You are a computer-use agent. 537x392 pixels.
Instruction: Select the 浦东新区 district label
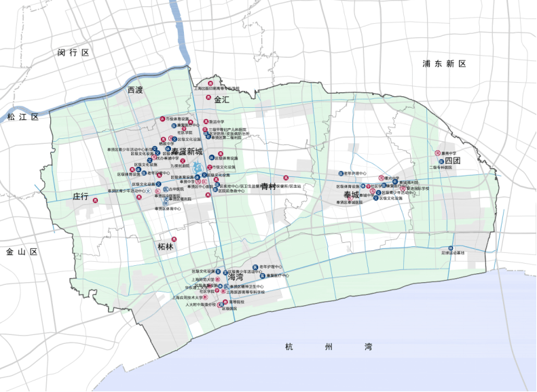(x=444, y=64)
